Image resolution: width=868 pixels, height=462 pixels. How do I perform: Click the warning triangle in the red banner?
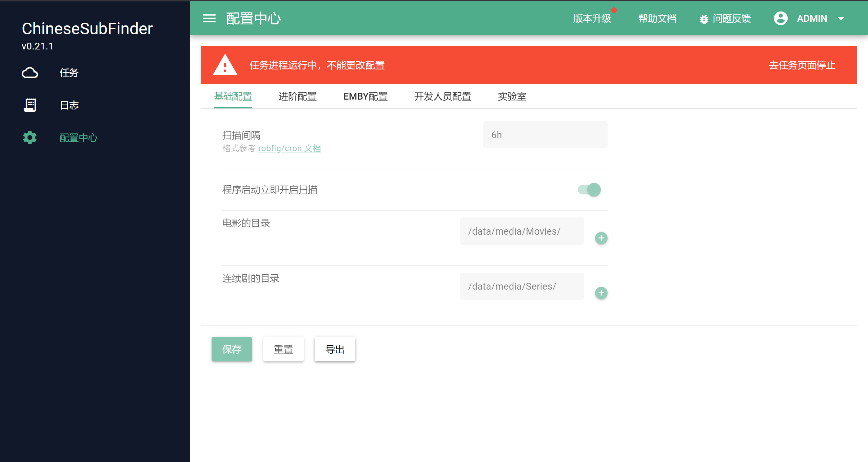(x=225, y=65)
